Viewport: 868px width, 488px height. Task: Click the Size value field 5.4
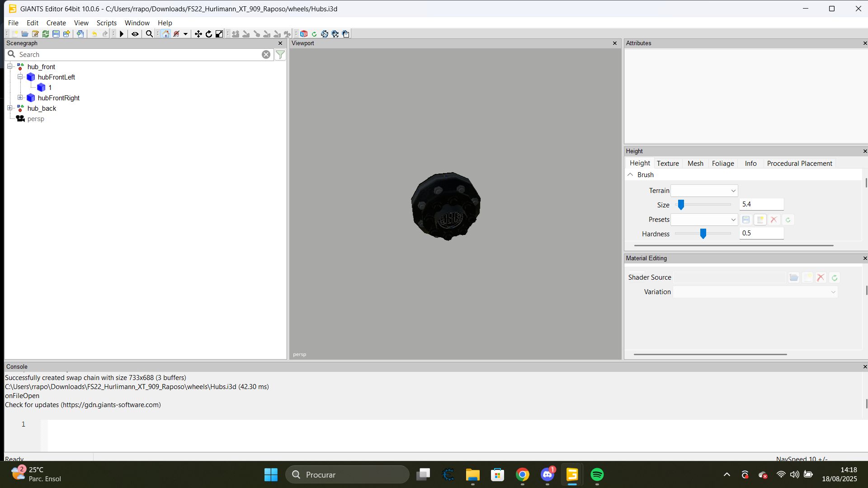(x=761, y=204)
